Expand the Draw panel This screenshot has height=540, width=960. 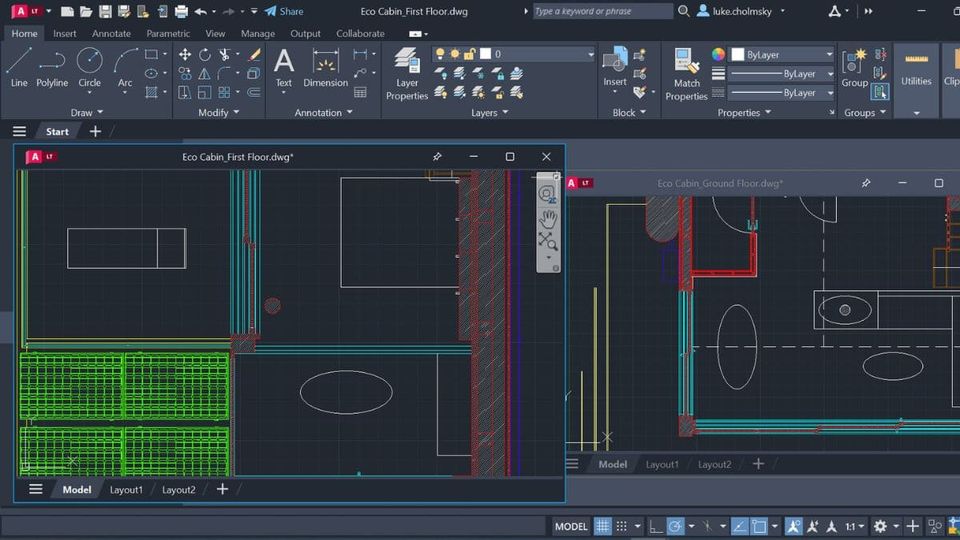(87, 113)
